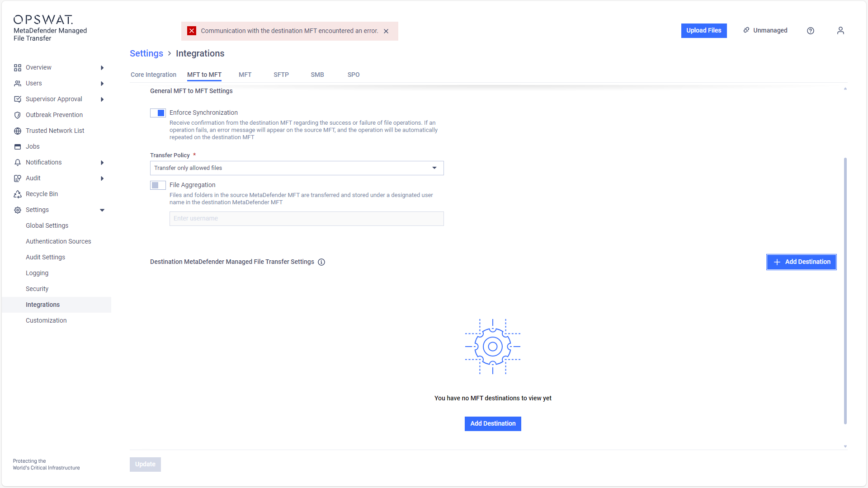Expand the Overview submenu arrow
868x488 pixels.
tap(102, 68)
